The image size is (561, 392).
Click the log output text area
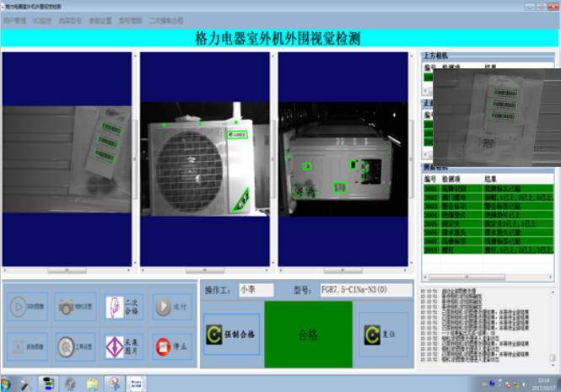(485, 325)
